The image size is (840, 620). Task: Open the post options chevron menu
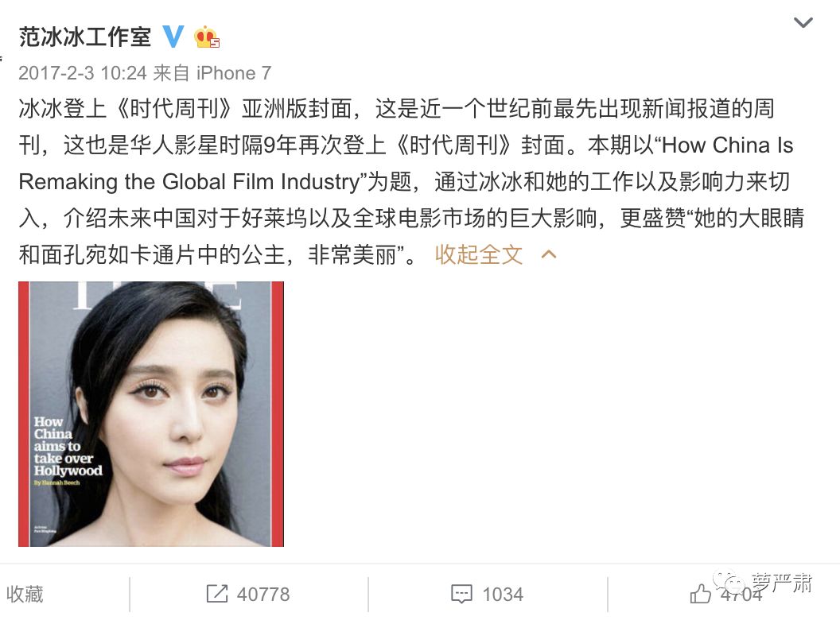pyautogui.click(x=803, y=22)
